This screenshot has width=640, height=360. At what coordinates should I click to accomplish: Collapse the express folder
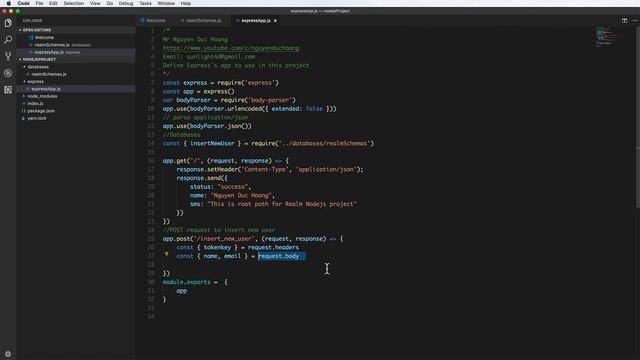click(x=36, y=82)
